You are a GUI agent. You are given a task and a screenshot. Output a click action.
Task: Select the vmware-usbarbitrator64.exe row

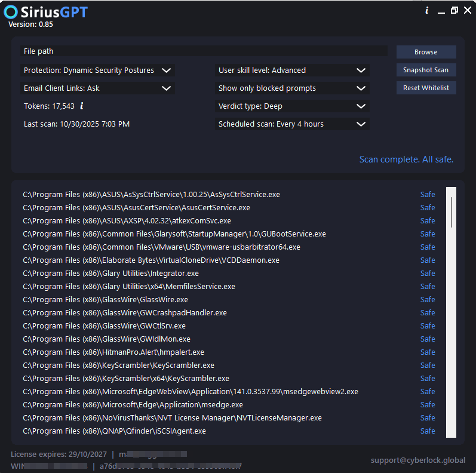tap(229, 247)
